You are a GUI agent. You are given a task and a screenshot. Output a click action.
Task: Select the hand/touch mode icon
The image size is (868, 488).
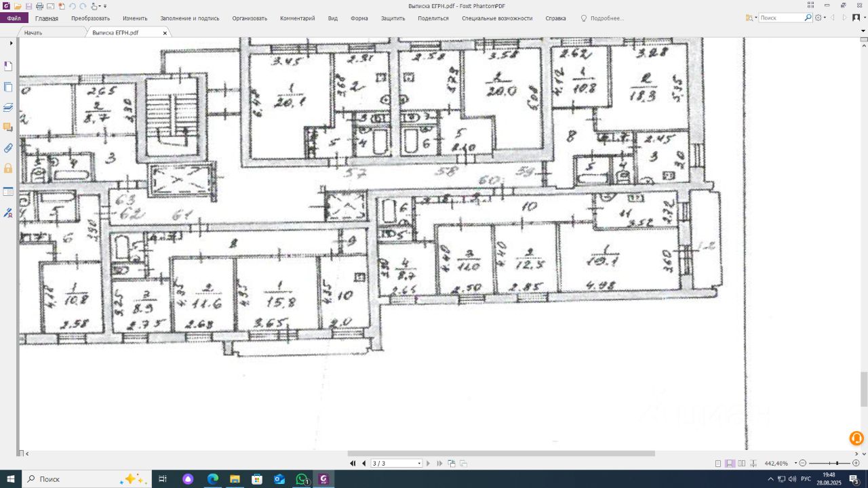[94, 6]
